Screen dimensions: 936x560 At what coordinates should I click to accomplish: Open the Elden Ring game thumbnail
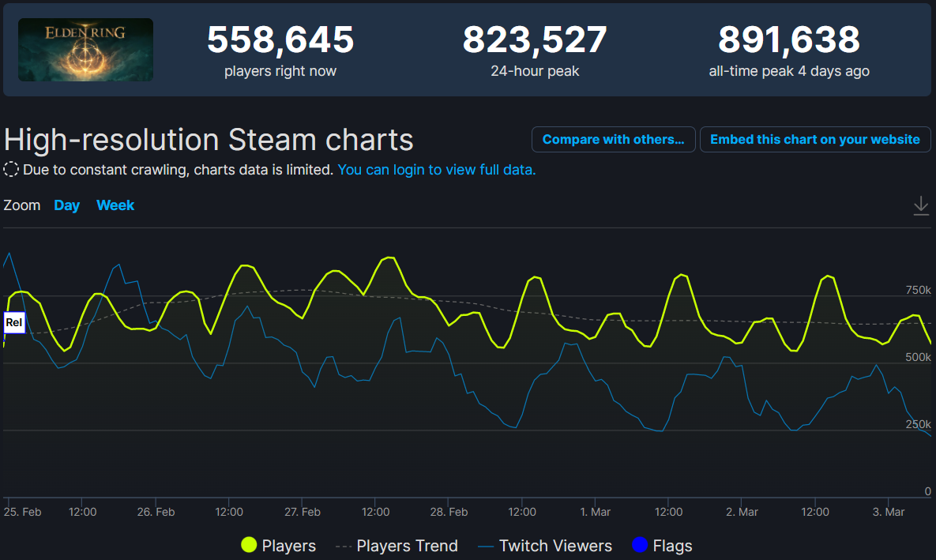click(x=85, y=50)
